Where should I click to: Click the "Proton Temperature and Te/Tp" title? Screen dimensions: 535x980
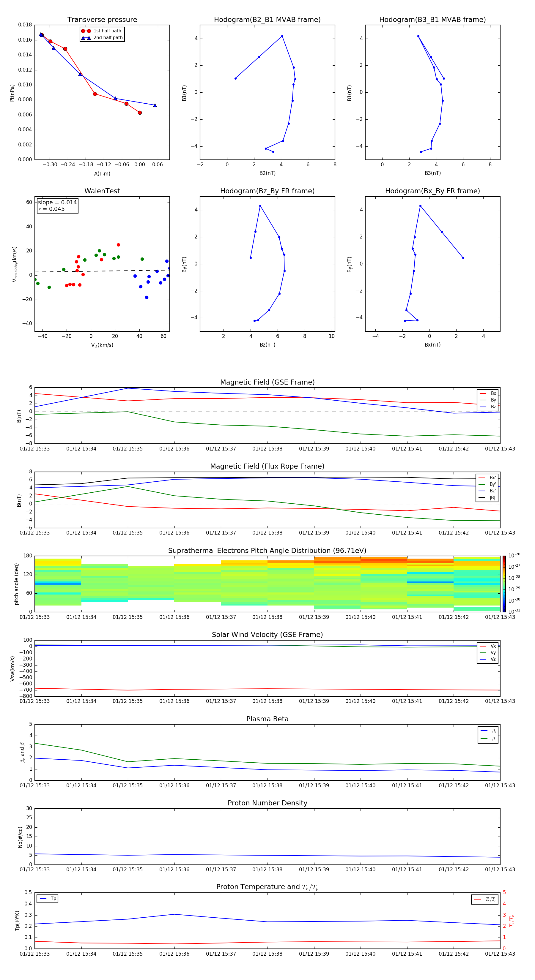(267, 887)
